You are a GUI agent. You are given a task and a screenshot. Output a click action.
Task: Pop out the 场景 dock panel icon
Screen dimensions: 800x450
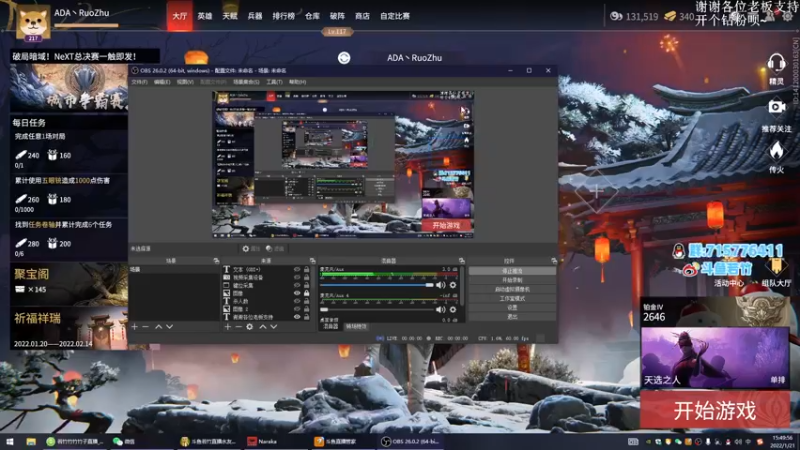tap(216, 261)
